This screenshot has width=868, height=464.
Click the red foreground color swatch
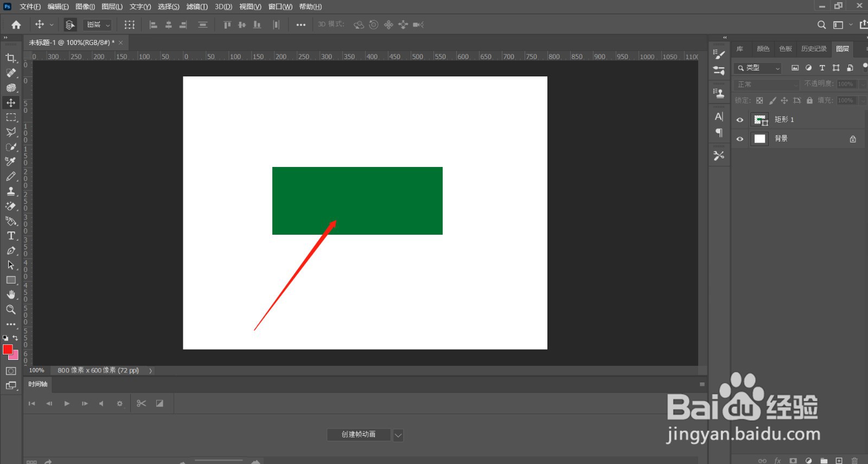tap(8, 350)
